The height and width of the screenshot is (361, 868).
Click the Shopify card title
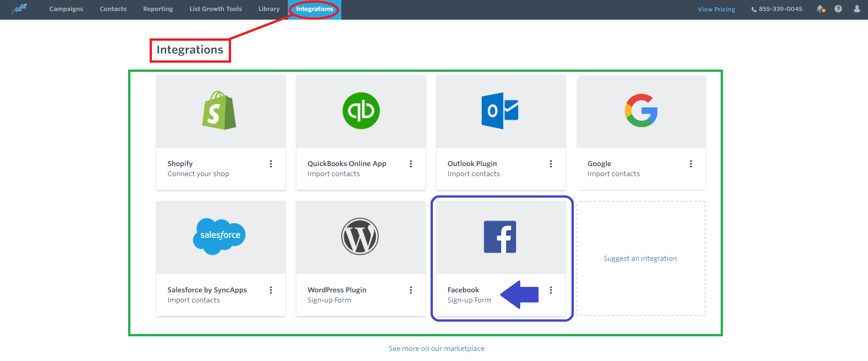180,164
